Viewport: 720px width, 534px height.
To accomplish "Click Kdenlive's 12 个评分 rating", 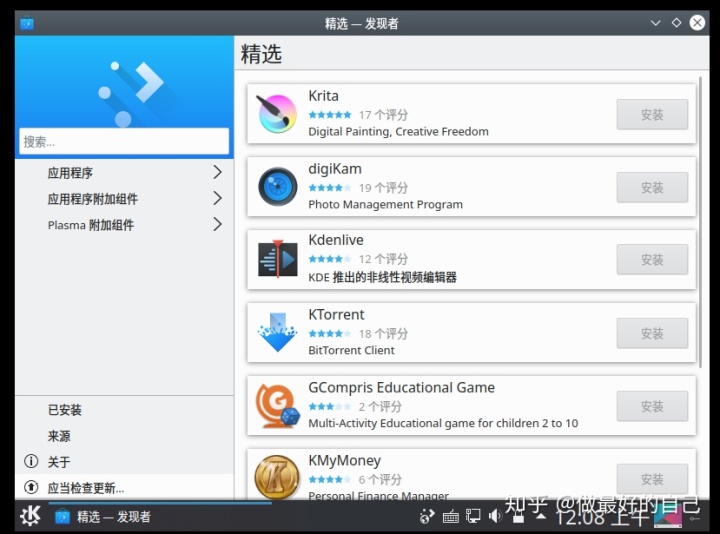I will (383, 259).
